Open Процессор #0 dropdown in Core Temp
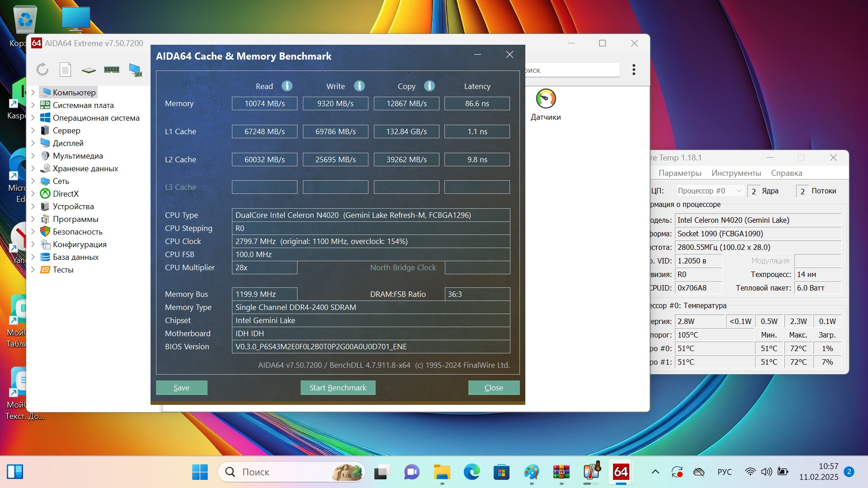 [x=710, y=191]
